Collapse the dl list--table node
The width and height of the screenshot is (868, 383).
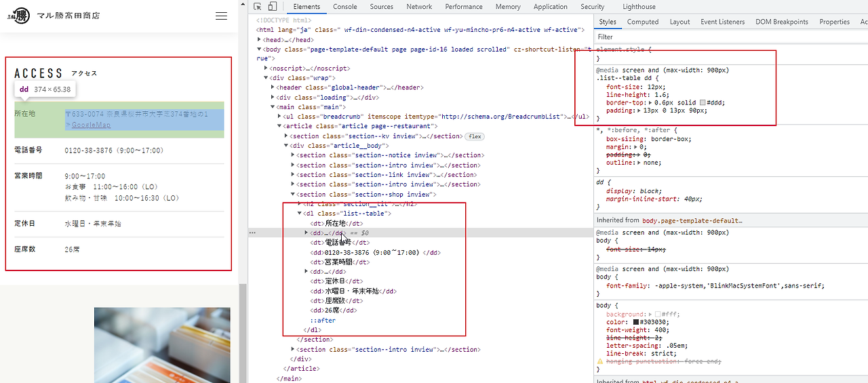300,214
